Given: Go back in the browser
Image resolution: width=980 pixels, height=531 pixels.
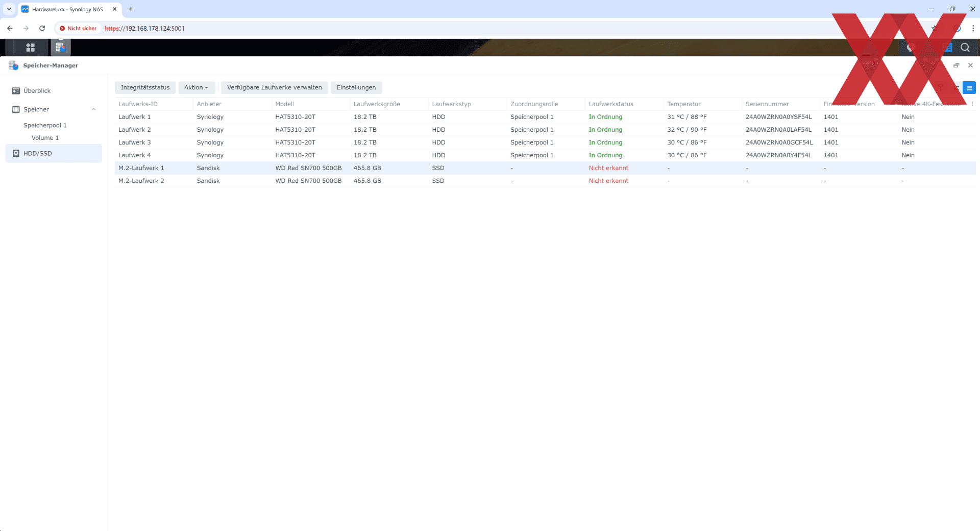Looking at the screenshot, I should pyautogui.click(x=10, y=29).
